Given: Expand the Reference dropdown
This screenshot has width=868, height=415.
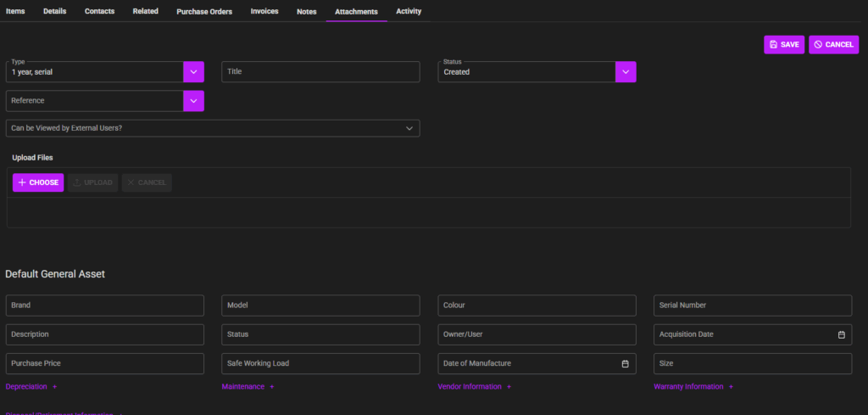Looking at the screenshot, I should click(x=193, y=101).
